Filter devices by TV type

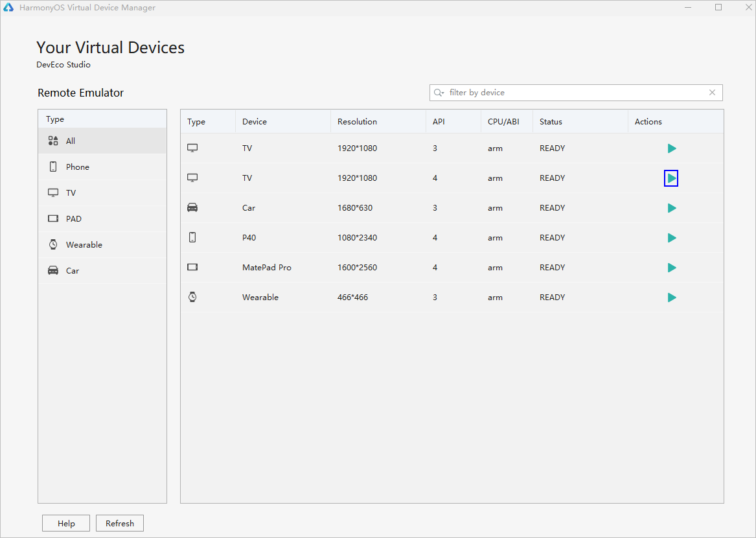tap(102, 193)
